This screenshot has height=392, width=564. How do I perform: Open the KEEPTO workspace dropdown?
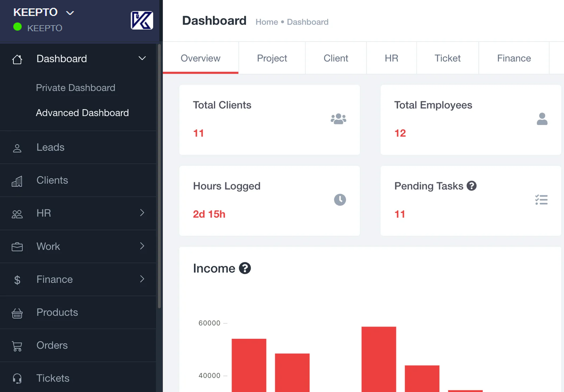(70, 13)
